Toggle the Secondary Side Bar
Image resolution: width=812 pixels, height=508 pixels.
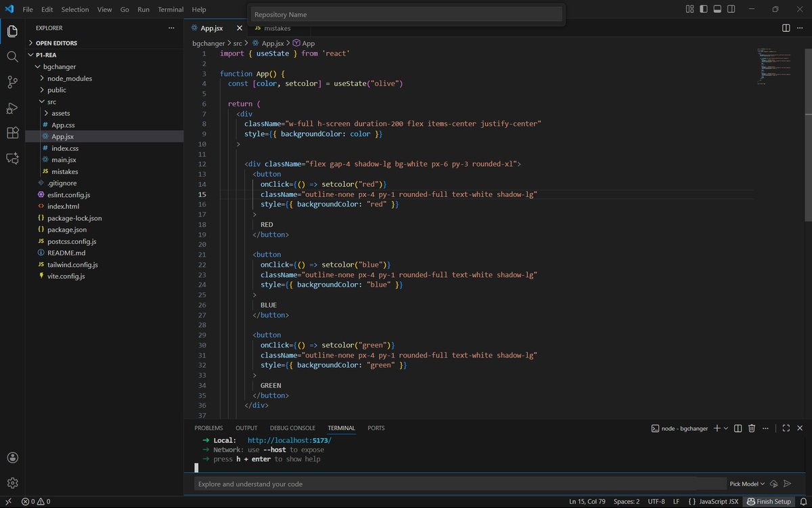pos(731,9)
